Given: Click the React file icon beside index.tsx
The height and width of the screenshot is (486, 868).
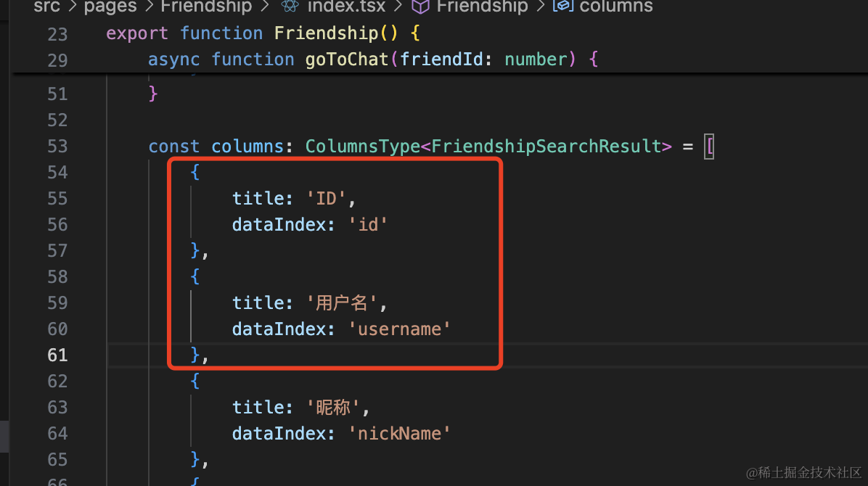Looking at the screenshot, I should pyautogui.click(x=290, y=7).
